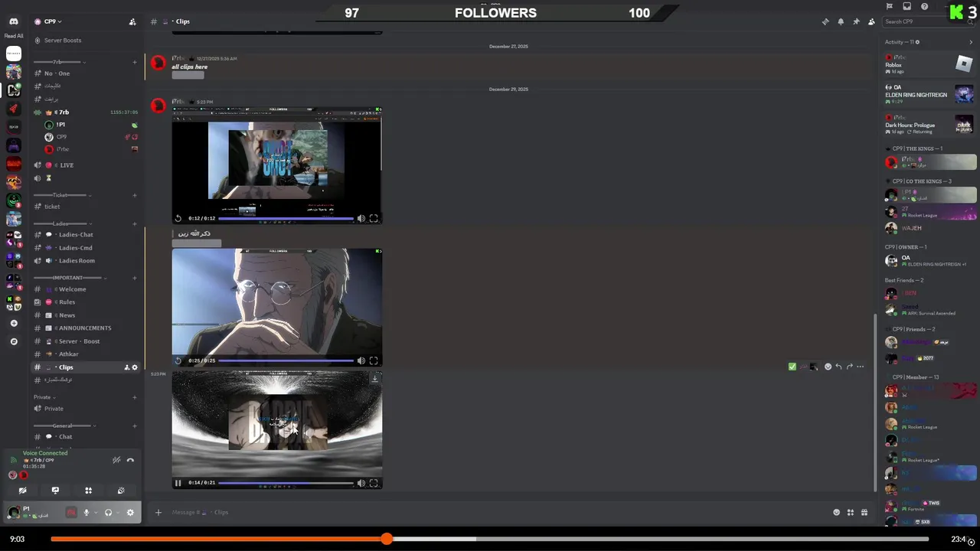Open the inbox icon at top right
Screen dimensions: 980x551
click(906, 6)
